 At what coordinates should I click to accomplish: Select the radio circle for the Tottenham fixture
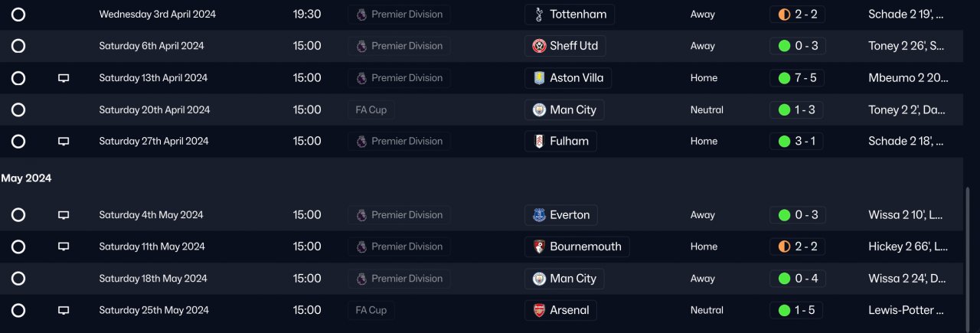18,15
